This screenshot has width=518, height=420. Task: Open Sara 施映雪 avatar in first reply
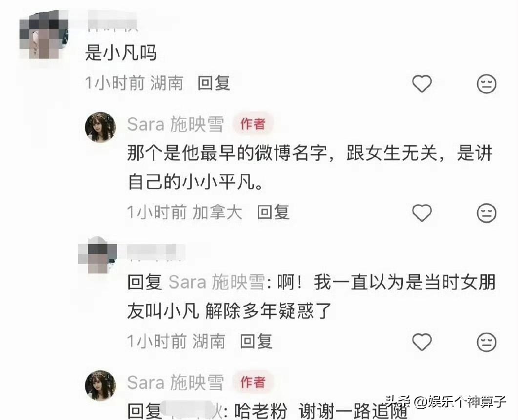coord(101,127)
